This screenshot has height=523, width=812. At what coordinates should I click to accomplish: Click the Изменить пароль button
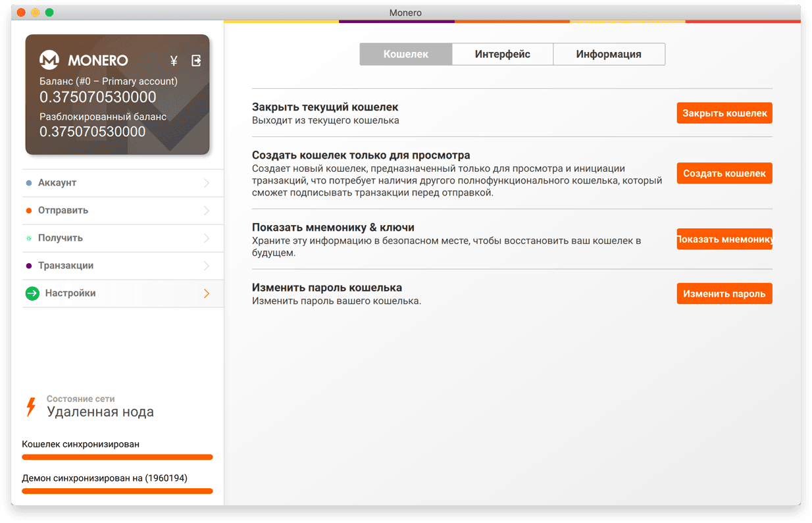724,293
